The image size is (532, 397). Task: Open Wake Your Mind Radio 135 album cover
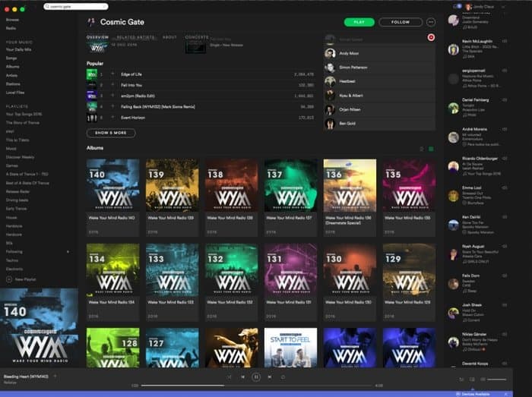point(409,185)
